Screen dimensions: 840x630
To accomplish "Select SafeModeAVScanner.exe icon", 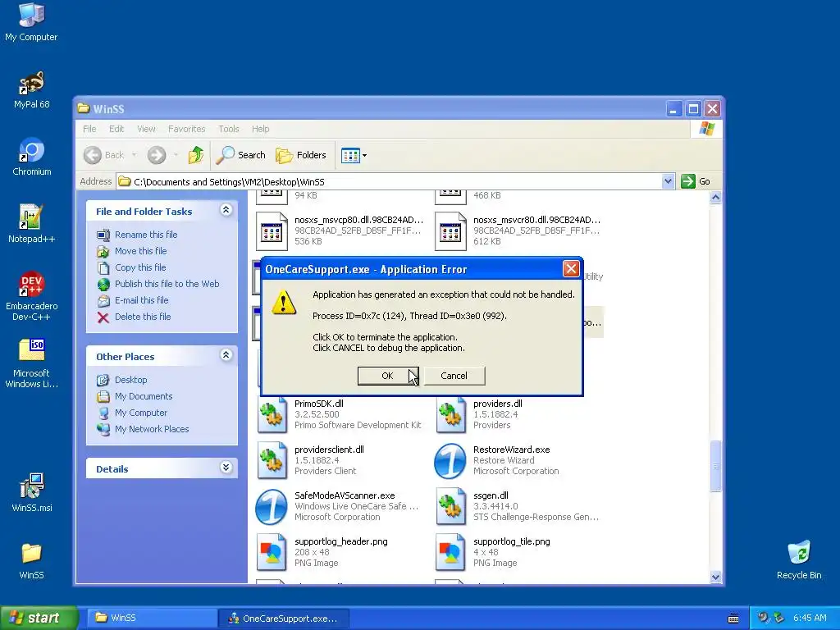I will pos(271,507).
